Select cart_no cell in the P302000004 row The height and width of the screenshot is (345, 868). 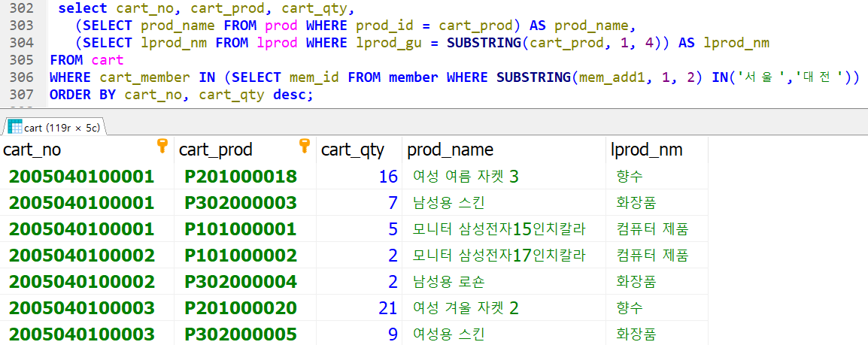point(87,281)
